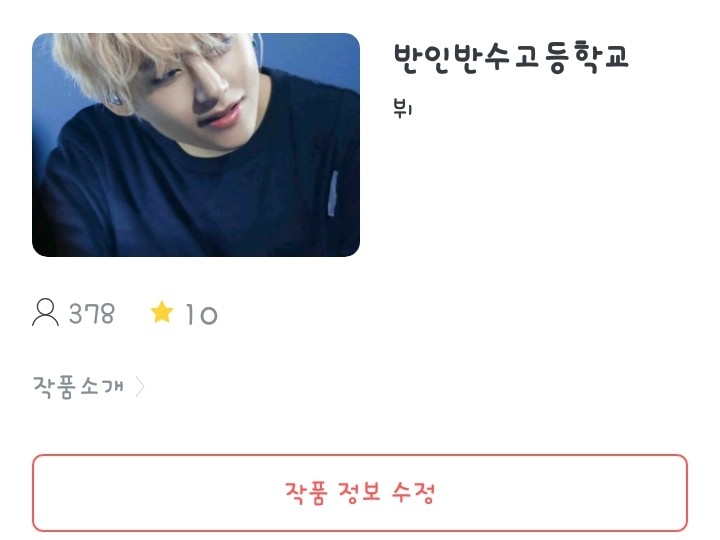Click the subscriber person icon
The width and height of the screenshot is (720, 540).
pyautogui.click(x=45, y=313)
